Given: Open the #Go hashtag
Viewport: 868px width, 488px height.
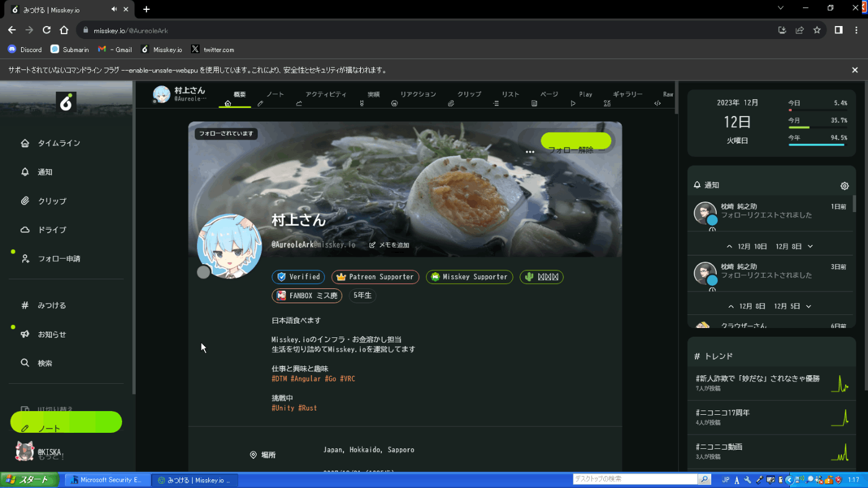Looking at the screenshot, I should tap(330, 378).
